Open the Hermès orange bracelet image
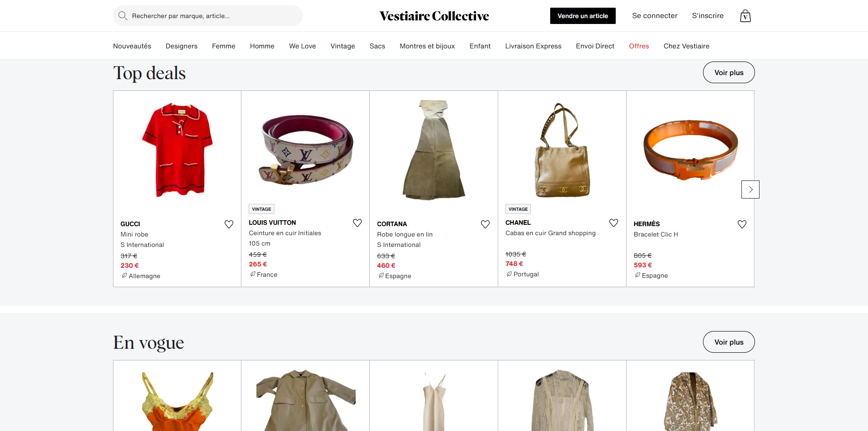868x431 pixels. [690, 150]
